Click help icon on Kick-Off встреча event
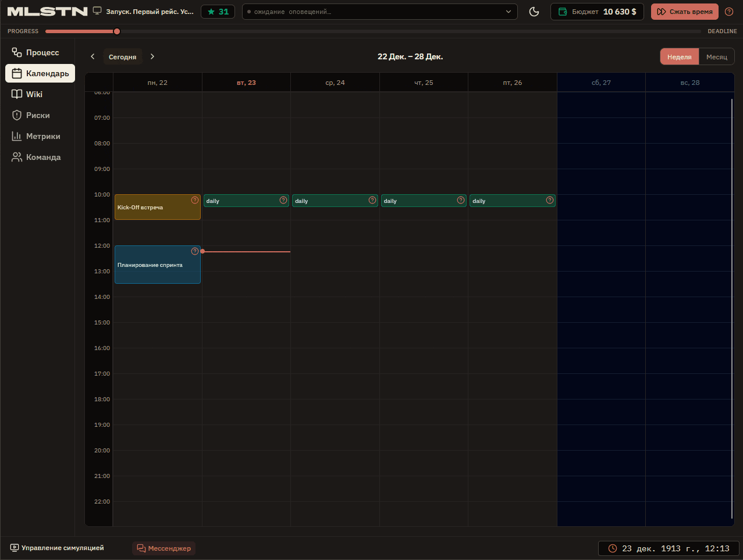743x560 pixels. coord(195,200)
